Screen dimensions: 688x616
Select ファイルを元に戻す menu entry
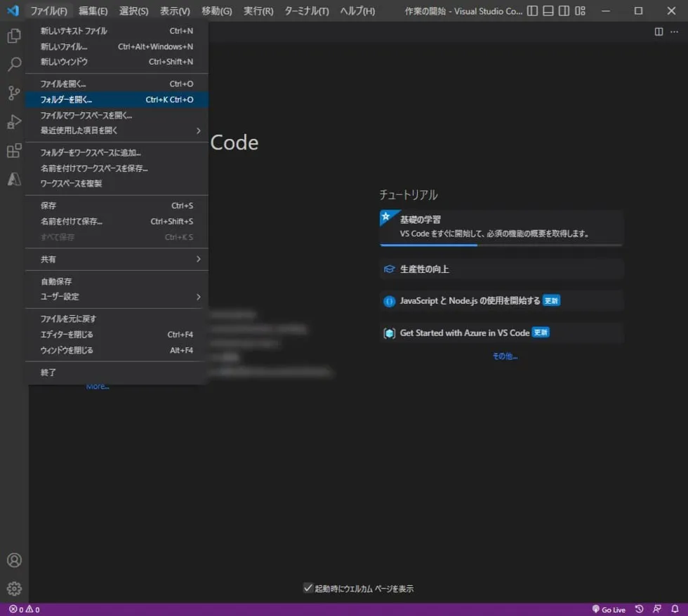click(x=117, y=319)
